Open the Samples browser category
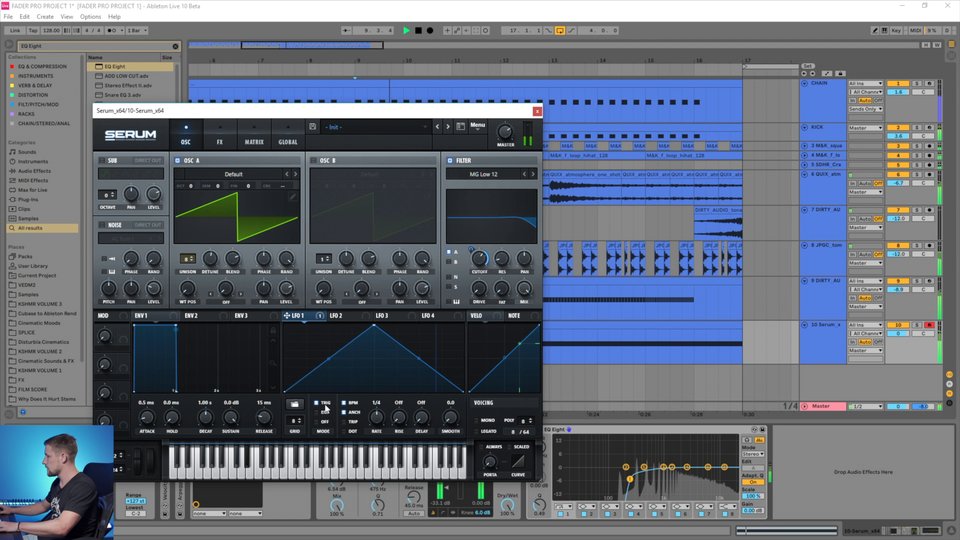The image size is (960, 540). pyautogui.click(x=28, y=219)
